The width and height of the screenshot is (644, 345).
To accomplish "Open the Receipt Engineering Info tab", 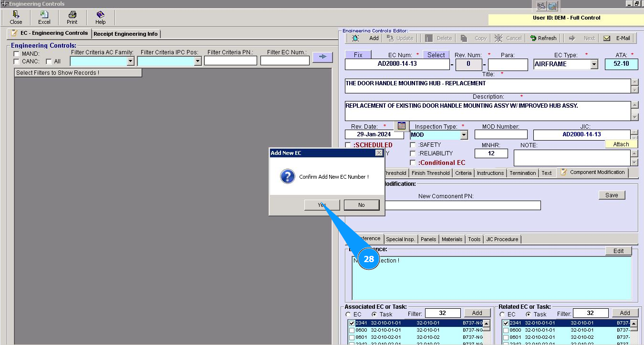I will 125,34.
